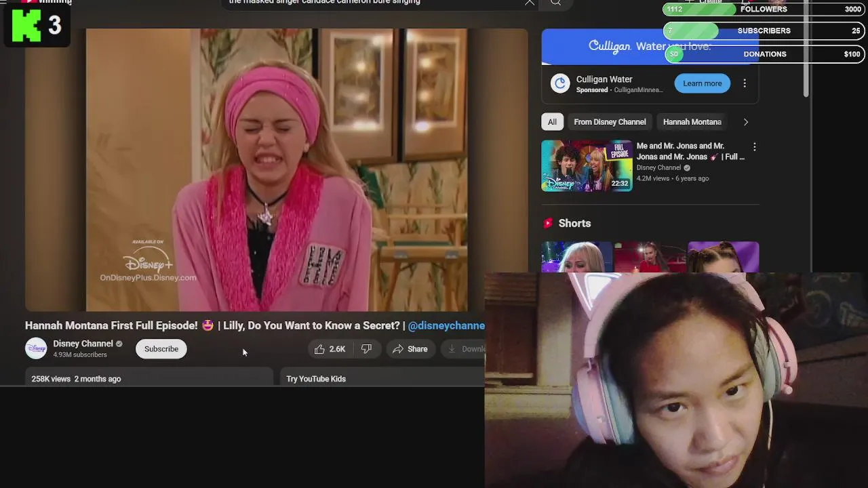This screenshot has width=868, height=488.
Task: Click the Subscribers goal bar
Action: pos(764,30)
